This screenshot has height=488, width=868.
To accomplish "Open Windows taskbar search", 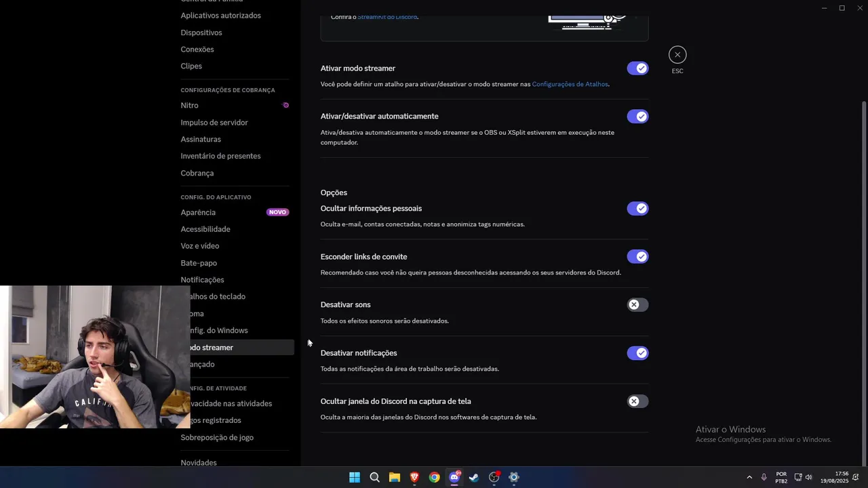I will coord(374,477).
